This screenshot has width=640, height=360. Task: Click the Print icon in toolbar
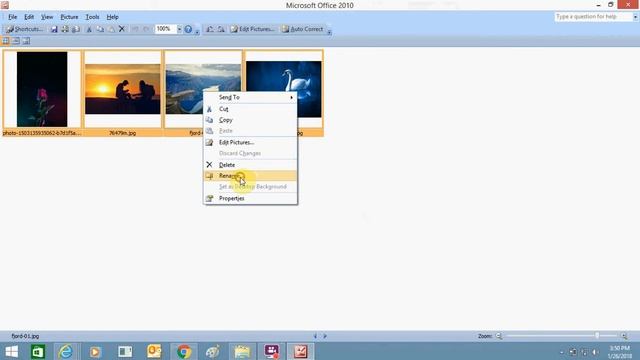[65, 29]
